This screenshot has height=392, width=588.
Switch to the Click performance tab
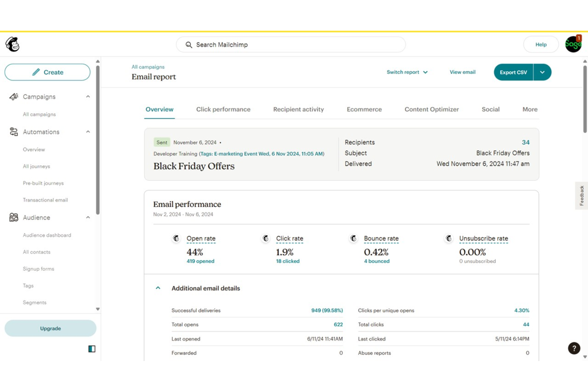point(223,109)
